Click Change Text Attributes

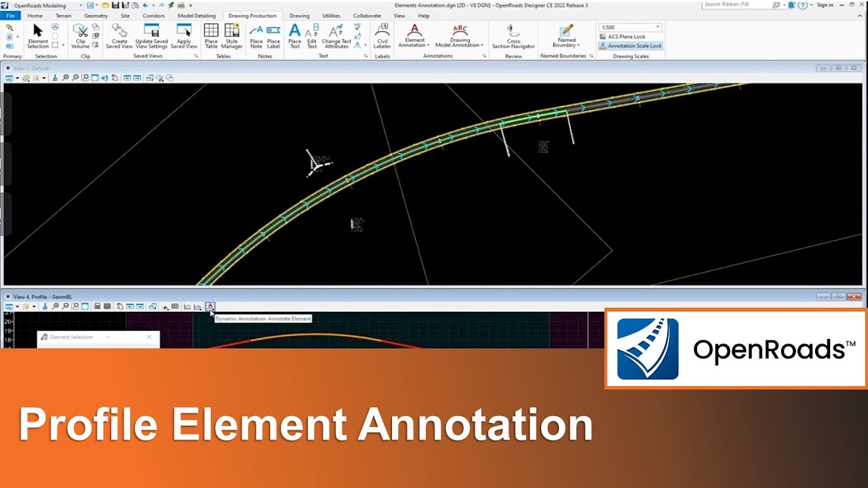click(336, 36)
